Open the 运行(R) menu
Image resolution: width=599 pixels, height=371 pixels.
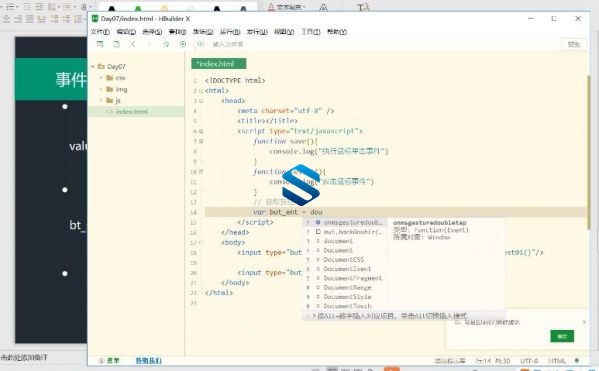[230, 32]
